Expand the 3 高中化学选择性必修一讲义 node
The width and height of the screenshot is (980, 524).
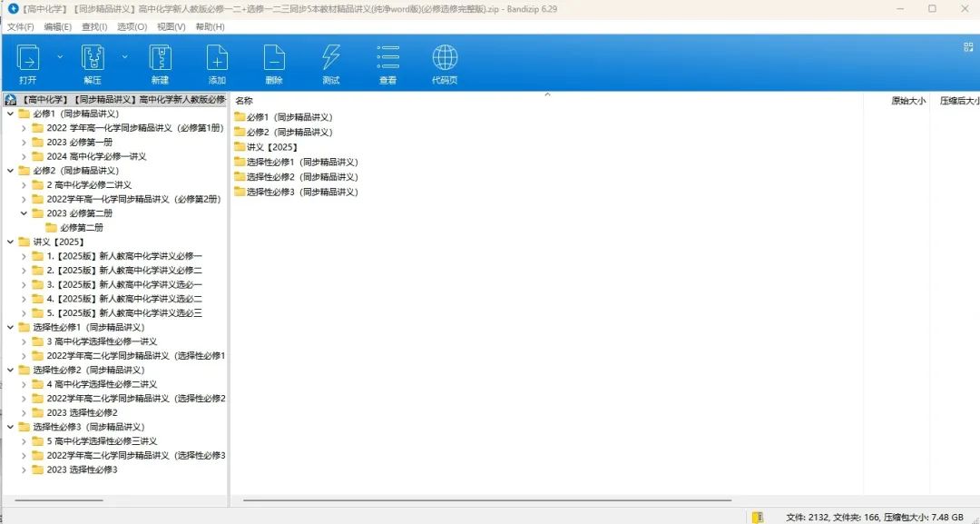pos(24,341)
